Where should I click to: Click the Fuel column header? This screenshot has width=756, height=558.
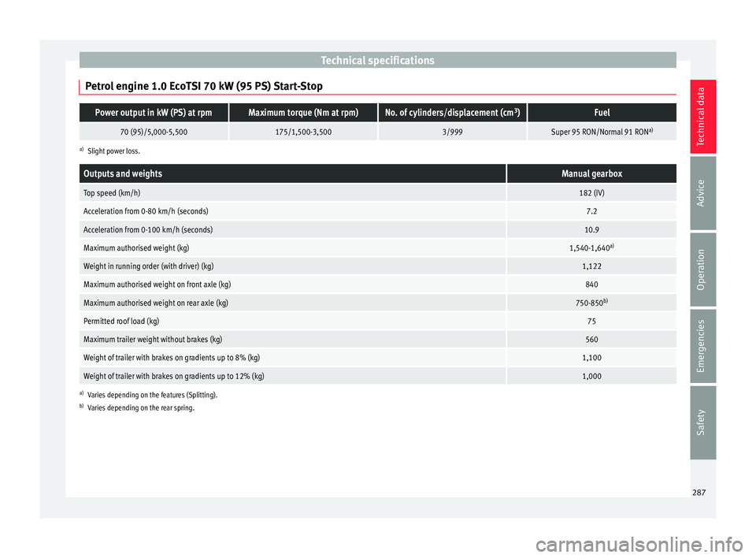[x=602, y=113]
